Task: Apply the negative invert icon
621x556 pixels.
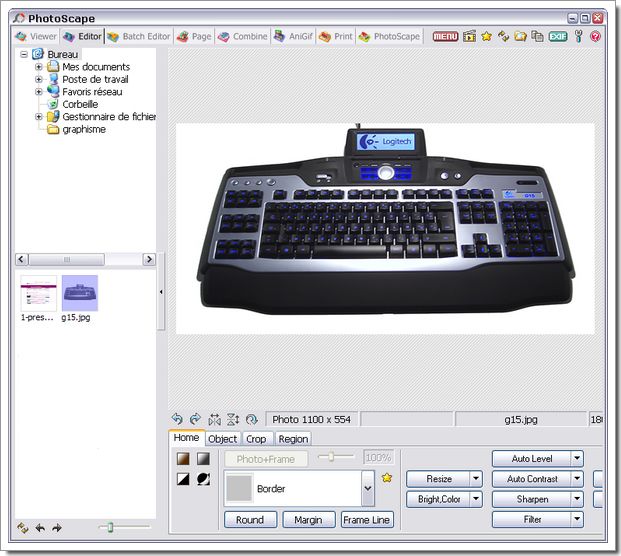Action: click(203, 479)
